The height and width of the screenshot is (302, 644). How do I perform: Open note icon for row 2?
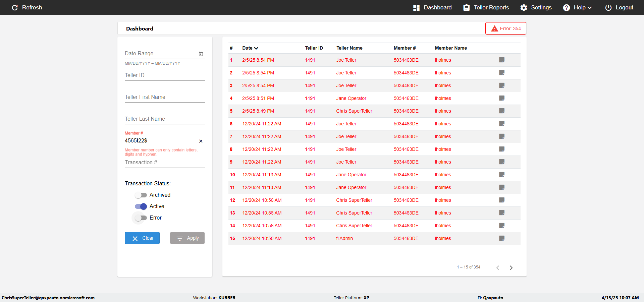pyautogui.click(x=502, y=73)
